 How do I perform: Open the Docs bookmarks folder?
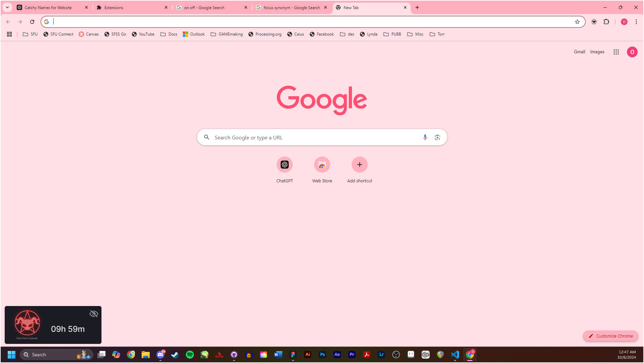click(x=169, y=34)
